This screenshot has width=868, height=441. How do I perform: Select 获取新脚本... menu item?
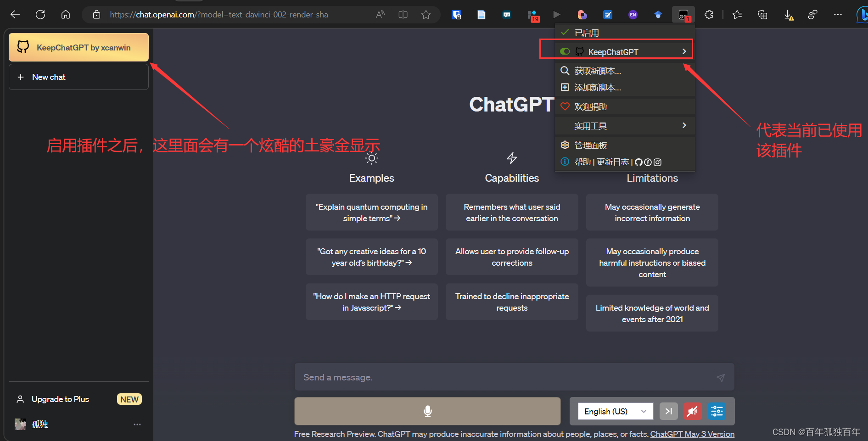(625, 71)
